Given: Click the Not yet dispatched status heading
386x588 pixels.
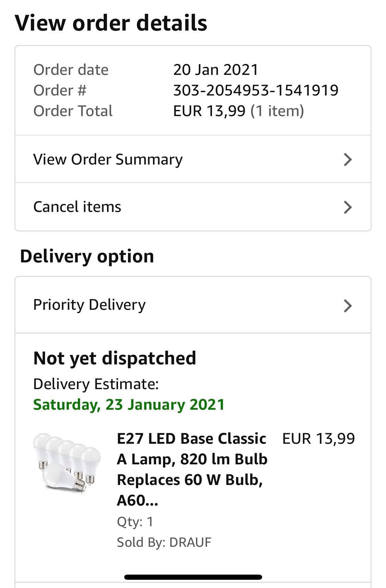Looking at the screenshot, I should coord(115,358).
